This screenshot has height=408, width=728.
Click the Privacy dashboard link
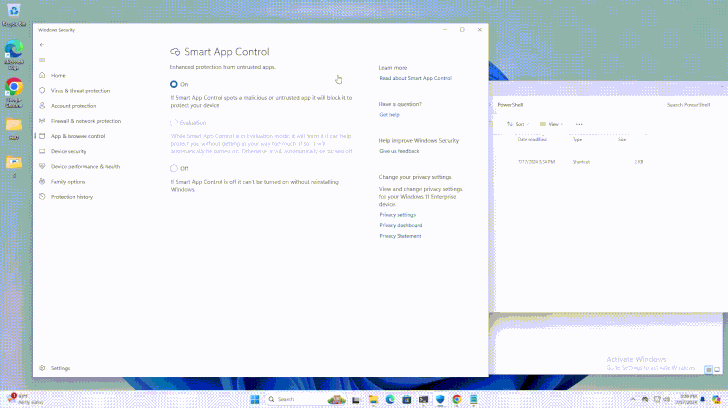click(400, 225)
